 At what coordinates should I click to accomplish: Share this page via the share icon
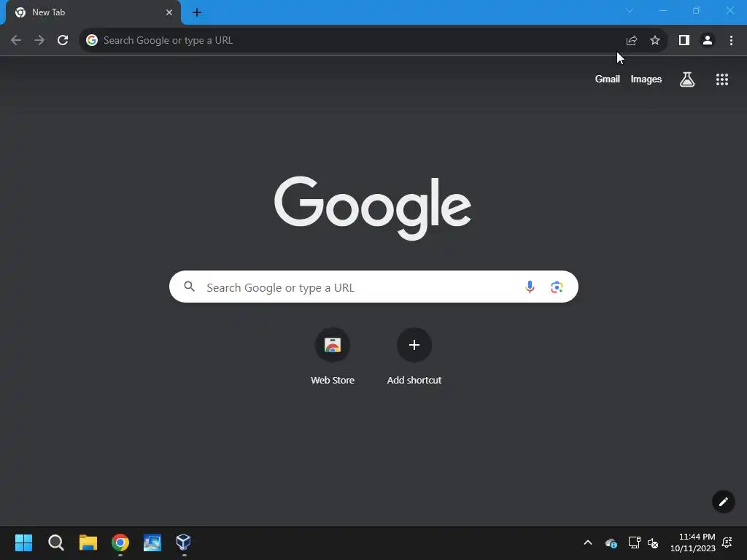(632, 41)
